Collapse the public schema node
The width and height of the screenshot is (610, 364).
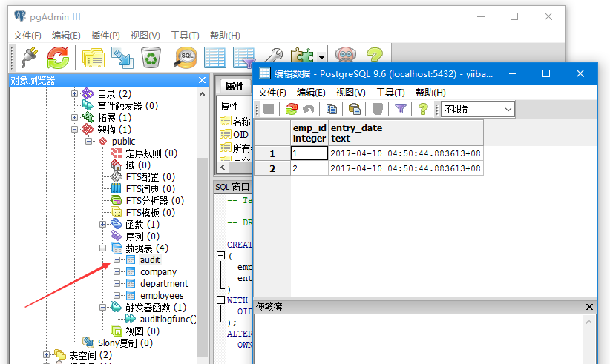point(89,141)
